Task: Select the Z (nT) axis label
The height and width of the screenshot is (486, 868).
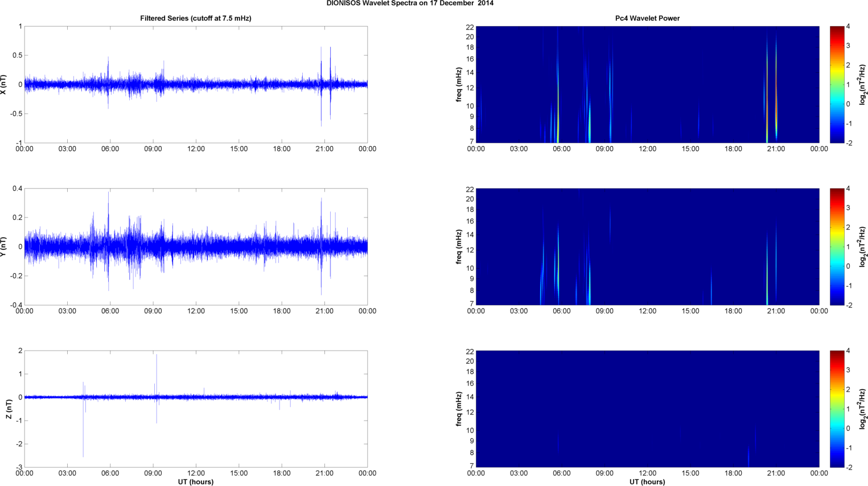Action: click(x=9, y=409)
